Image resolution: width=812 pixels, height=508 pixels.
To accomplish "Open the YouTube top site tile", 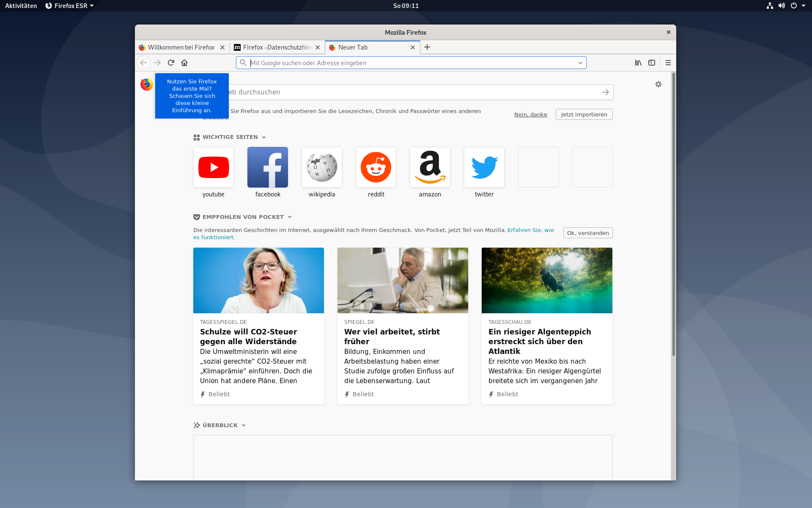I will 214,167.
